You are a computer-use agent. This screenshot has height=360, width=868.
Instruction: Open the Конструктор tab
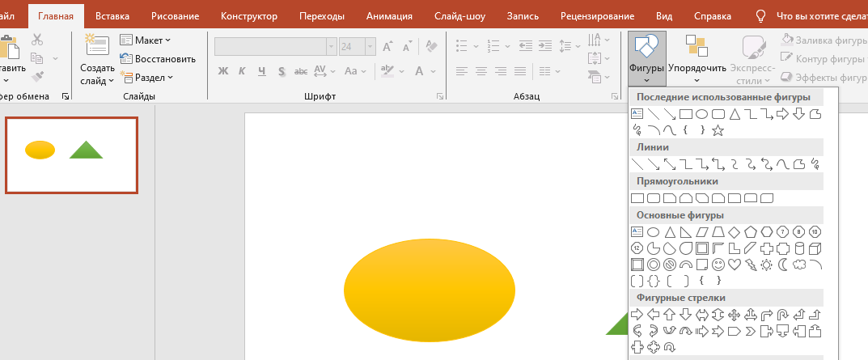click(x=249, y=16)
